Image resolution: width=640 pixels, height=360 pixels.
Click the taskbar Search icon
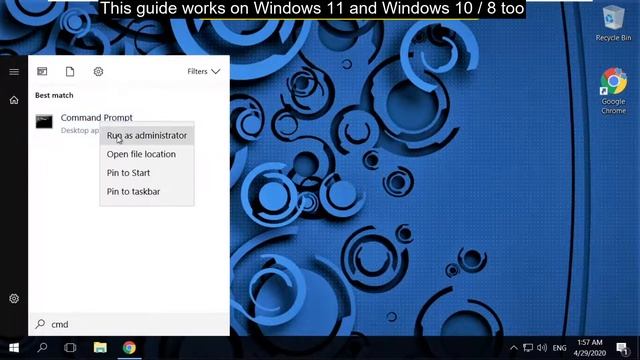[42, 348]
